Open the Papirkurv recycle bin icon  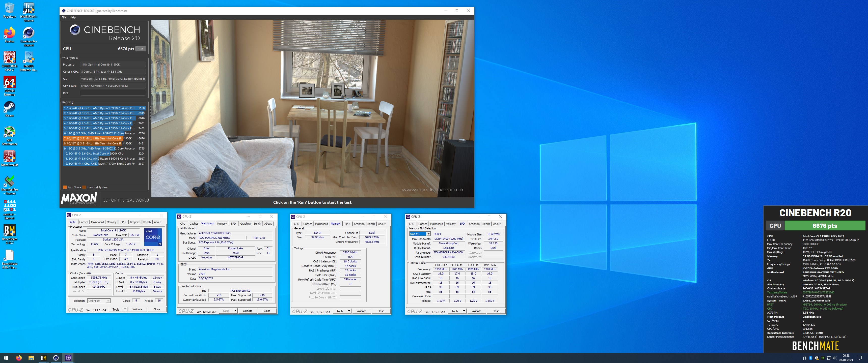(x=9, y=10)
